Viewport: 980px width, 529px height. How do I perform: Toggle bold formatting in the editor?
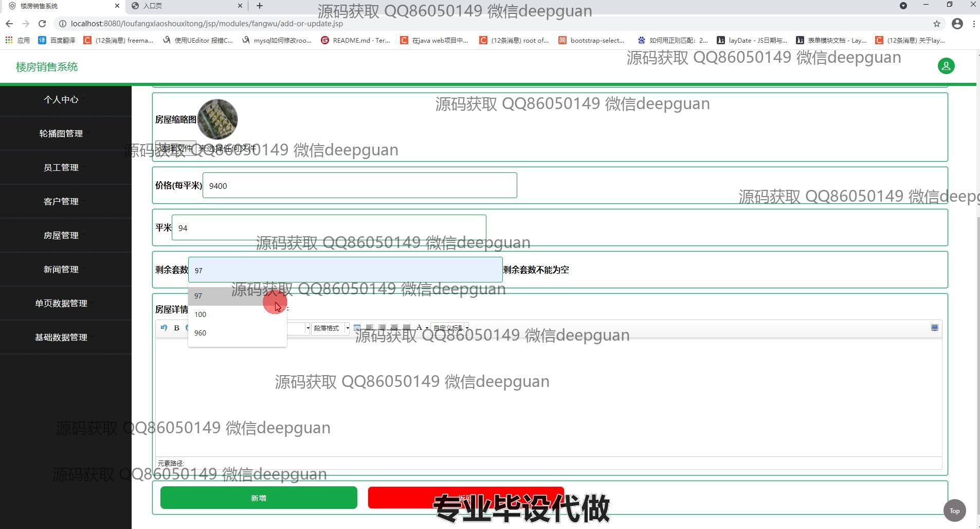176,328
